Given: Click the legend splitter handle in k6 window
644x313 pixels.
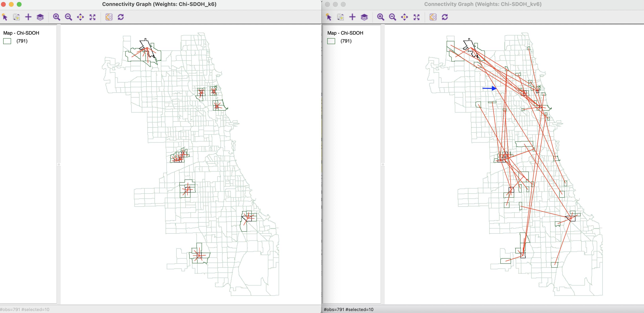Looking at the screenshot, I should pos(59,164).
